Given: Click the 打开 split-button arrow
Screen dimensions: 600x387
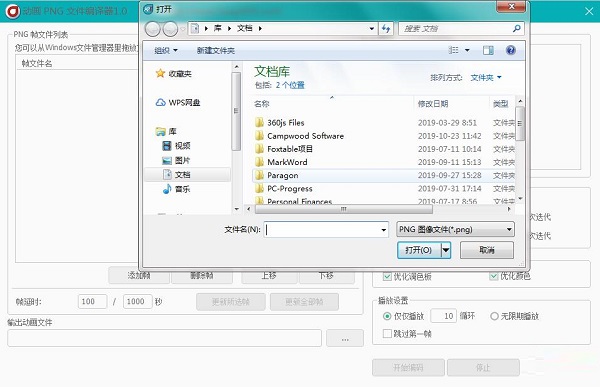Looking at the screenshot, I should (x=446, y=250).
